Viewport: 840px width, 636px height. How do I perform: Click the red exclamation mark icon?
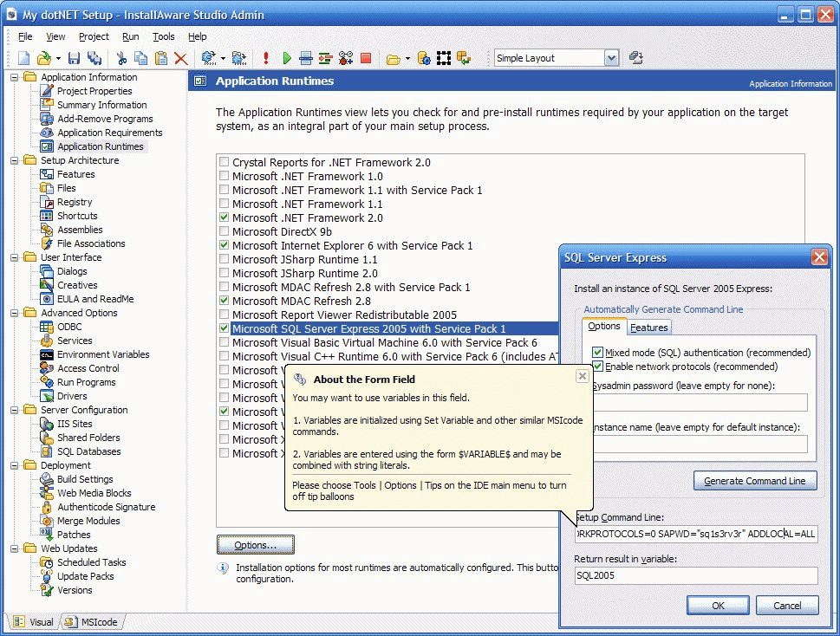[266, 58]
